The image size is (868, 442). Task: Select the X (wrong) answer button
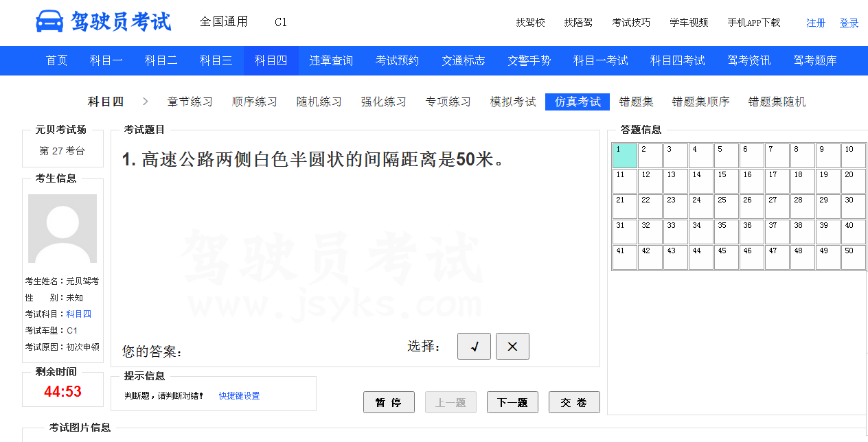pyautogui.click(x=512, y=347)
